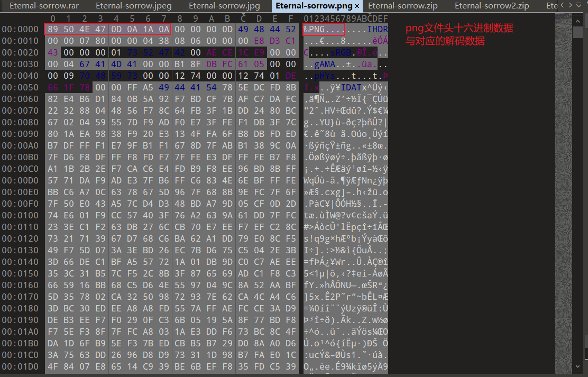Select byte 50 in row 00:0000

[69, 29]
